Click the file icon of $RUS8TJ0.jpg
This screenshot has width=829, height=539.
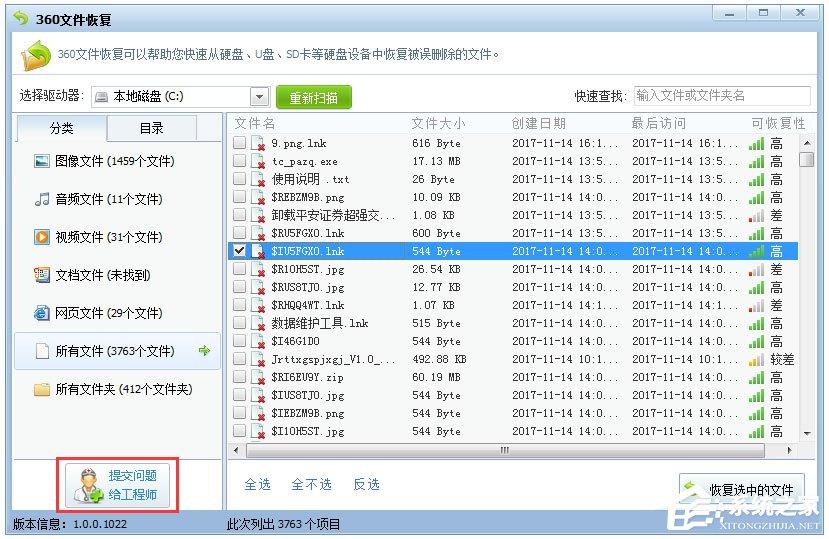pos(258,287)
